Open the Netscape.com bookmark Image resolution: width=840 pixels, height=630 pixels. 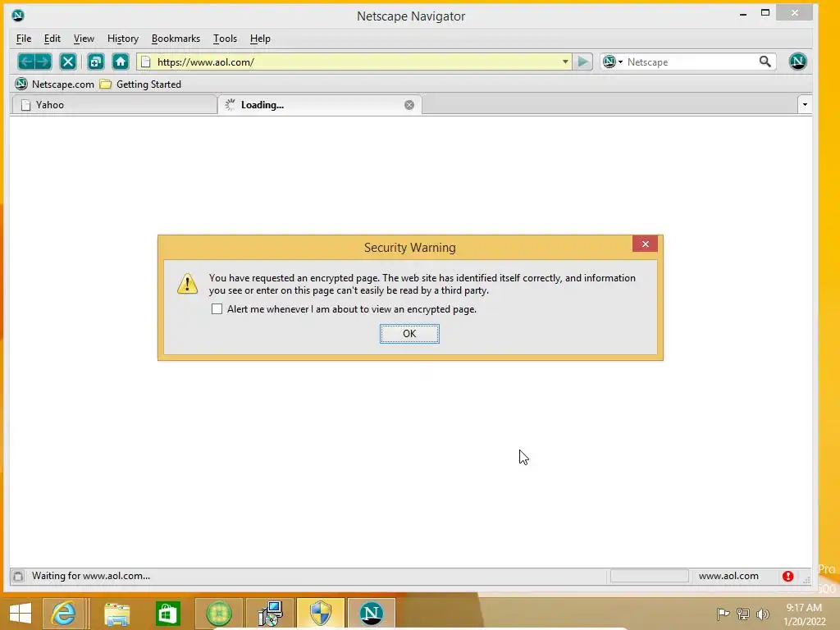coord(55,84)
